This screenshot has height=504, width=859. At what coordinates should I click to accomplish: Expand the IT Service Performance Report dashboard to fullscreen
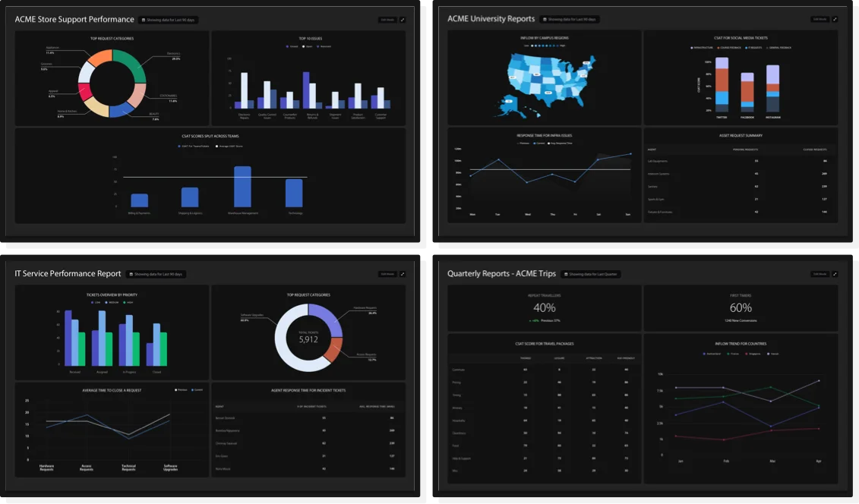tap(402, 274)
